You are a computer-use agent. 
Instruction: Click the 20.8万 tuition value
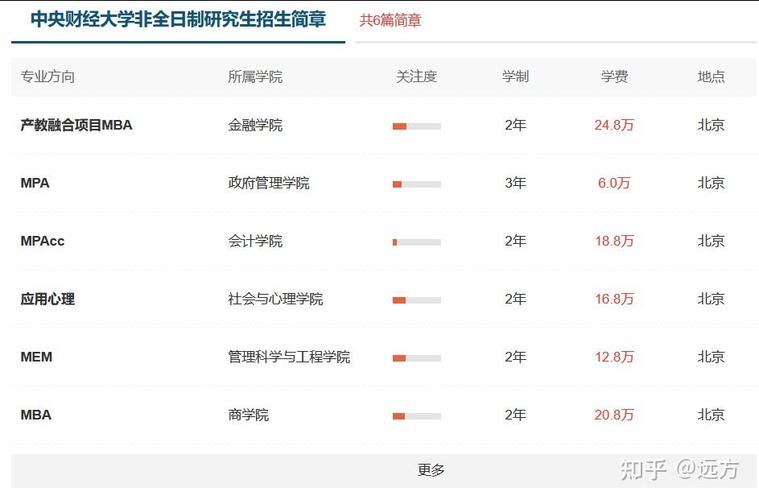(614, 415)
